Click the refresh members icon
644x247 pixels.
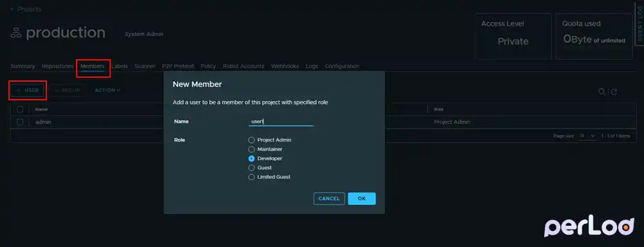point(614,92)
